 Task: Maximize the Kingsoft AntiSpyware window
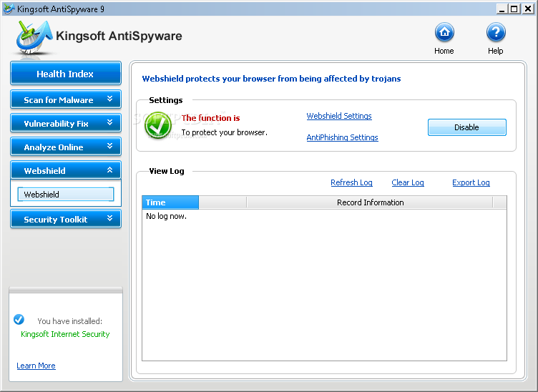point(514,9)
